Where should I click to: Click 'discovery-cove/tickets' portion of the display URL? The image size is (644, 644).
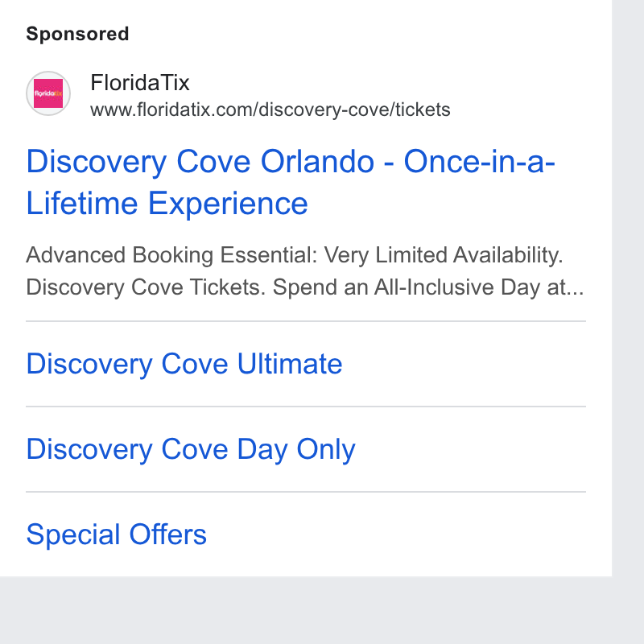354,110
